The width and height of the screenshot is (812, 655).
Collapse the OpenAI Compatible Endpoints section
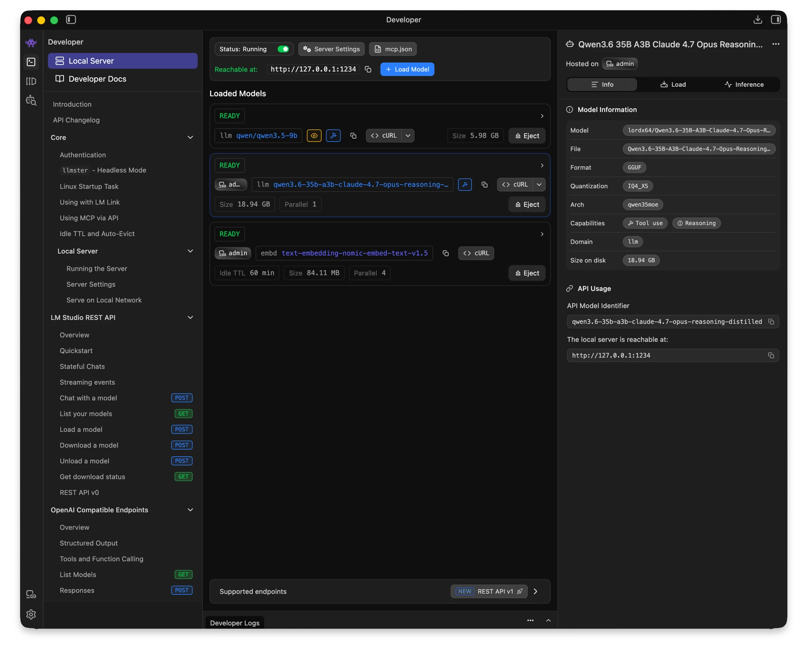click(x=190, y=510)
